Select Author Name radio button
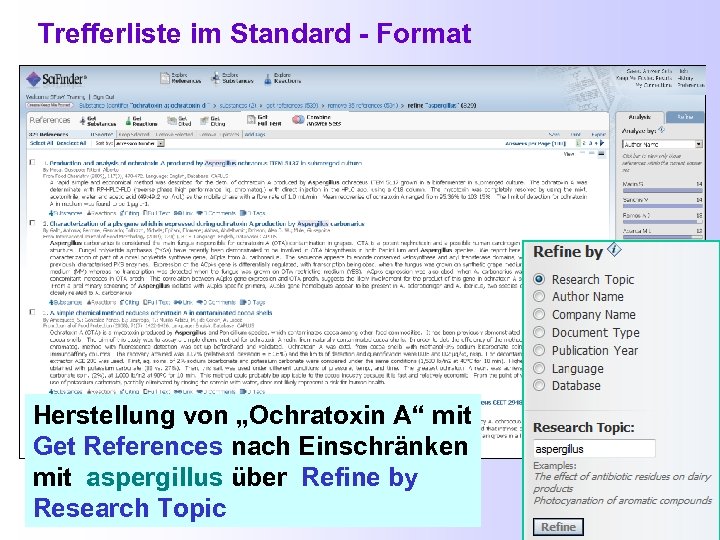This screenshot has height=540, width=720. tap(539, 297)
